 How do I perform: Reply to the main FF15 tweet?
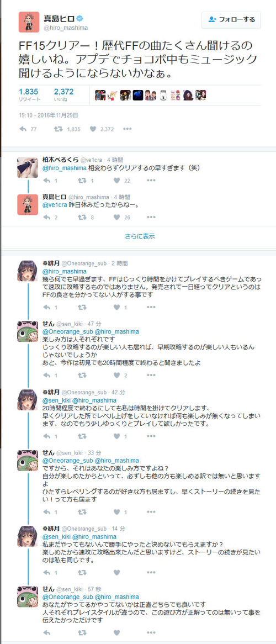click(x=23, y=129)
